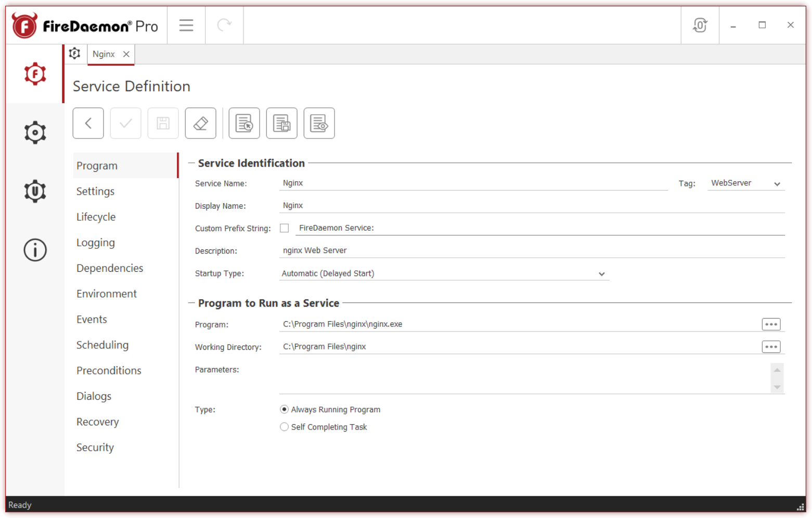This screenshot has height=518, width=812.
Task: Open the Lifecycle section
Action: (x=125, y=217)
